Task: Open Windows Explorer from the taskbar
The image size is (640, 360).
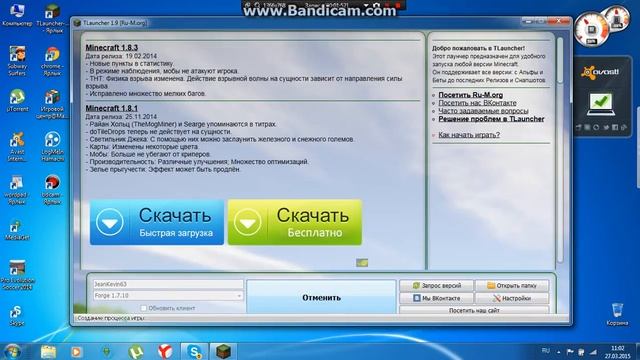Action: click(x=49, y=351)
